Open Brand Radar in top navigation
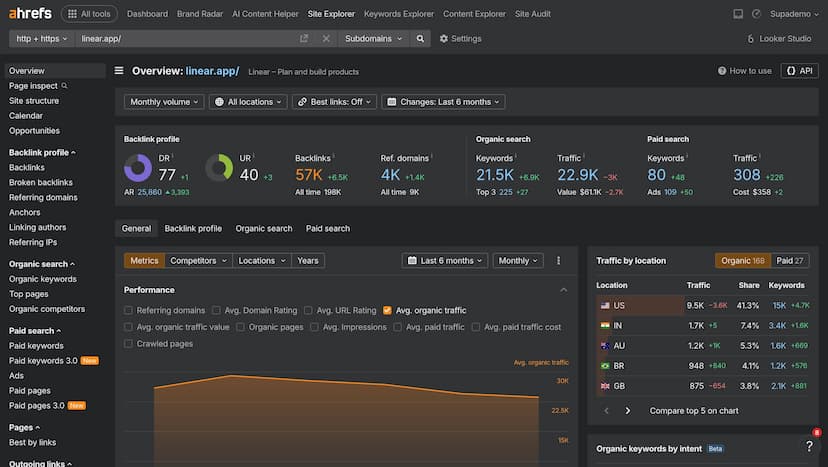The width and height of the screenshot is (828, 467). coord(200,14)
